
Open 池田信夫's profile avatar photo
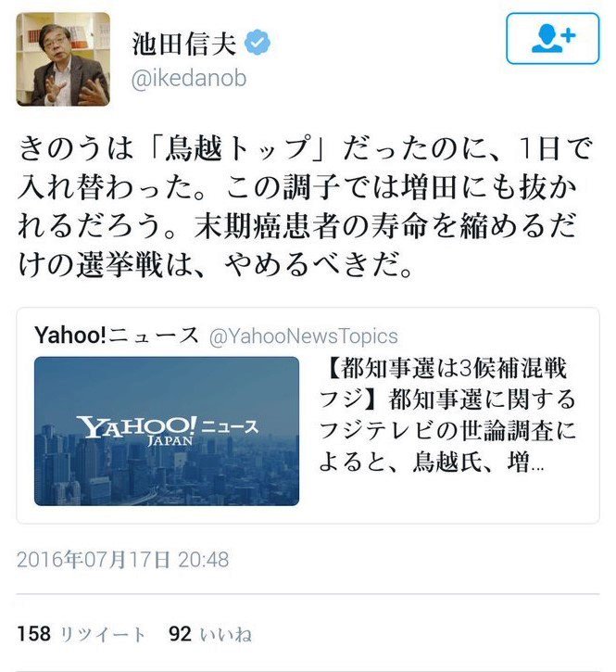(x=63, y=59)
